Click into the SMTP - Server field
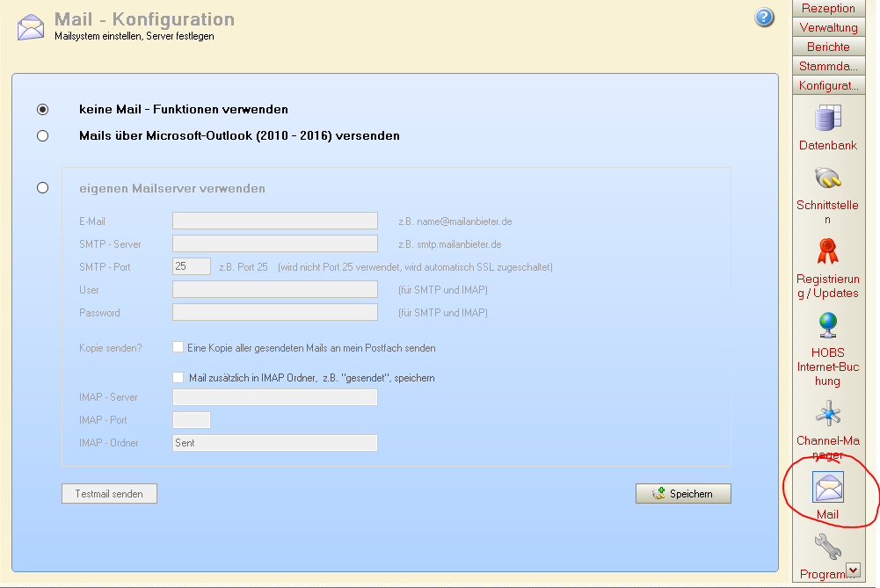The width and height of the screenshot is (880, 588). 274,243
